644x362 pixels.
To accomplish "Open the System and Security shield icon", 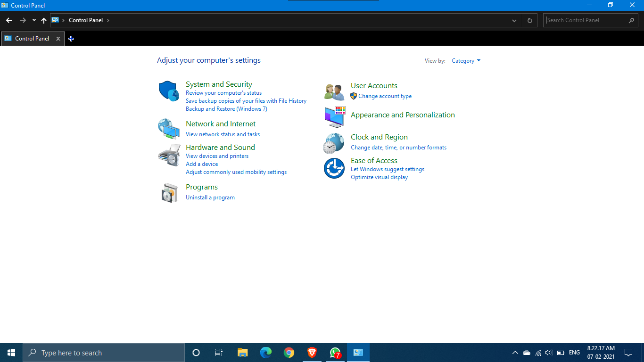I will pos(168,90).
